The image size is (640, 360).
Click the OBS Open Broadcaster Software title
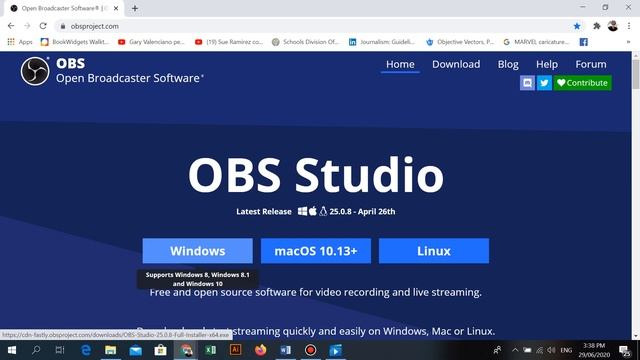(x=129, y=71)
